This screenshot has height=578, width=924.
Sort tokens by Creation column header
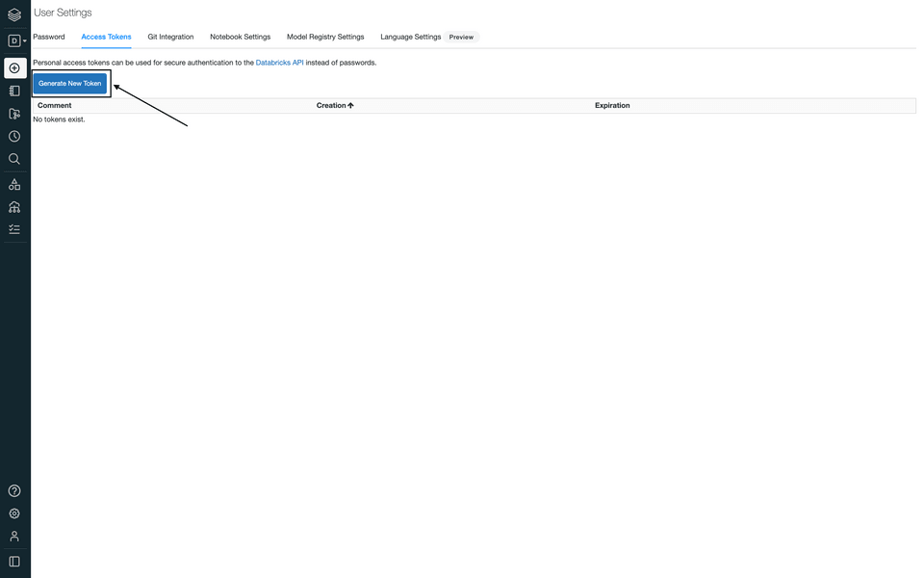334,105
